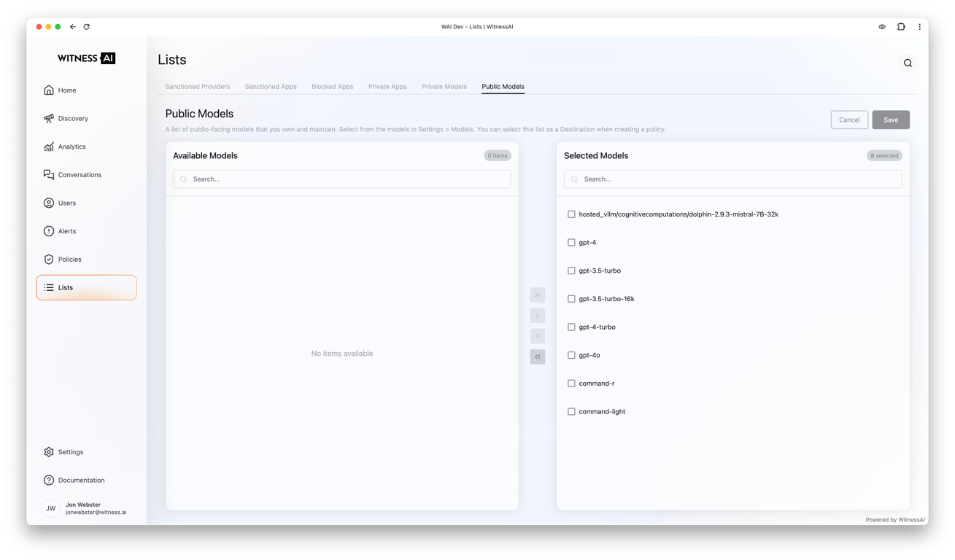Click the Home house icon
The image size is (955, 560).
click(x=49, y=90)
